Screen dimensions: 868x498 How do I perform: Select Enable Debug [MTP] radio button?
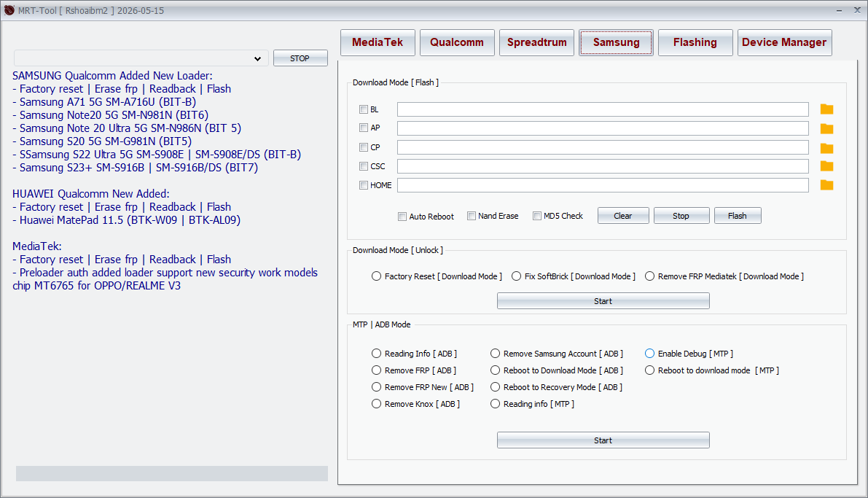pos(650,354)
